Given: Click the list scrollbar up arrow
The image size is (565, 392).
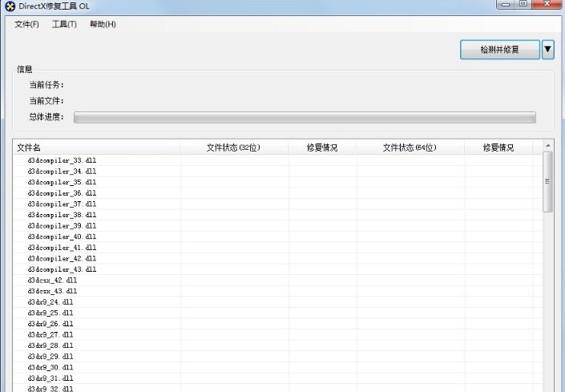Looking at the screenshot, I should point(547,146).
